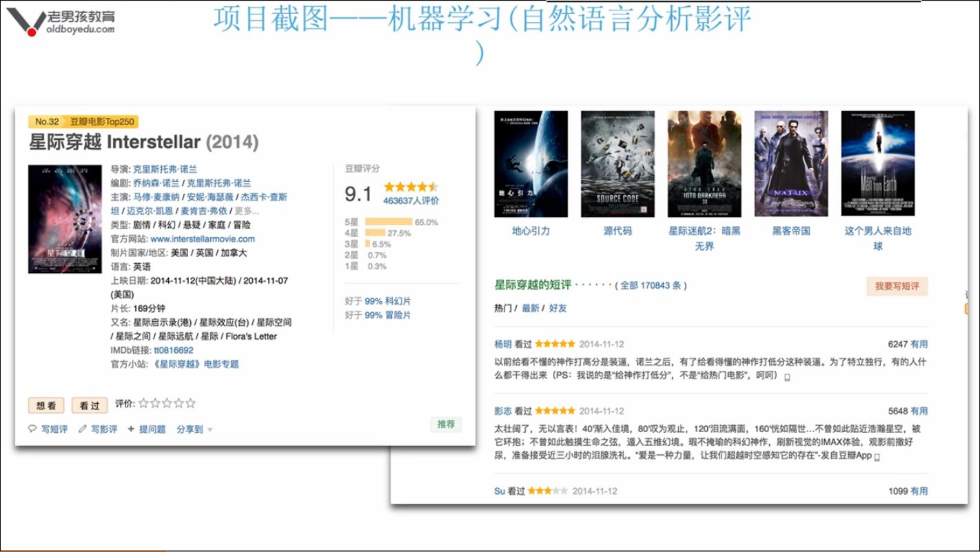The image size is (980, 552).
Task: Click the 源代码 title link
Action: 617,231
